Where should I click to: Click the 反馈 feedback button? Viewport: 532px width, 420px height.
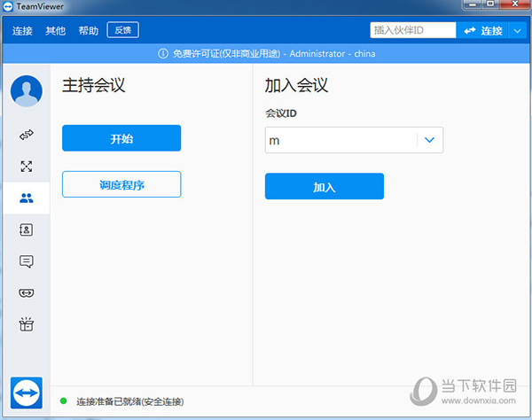123,30
